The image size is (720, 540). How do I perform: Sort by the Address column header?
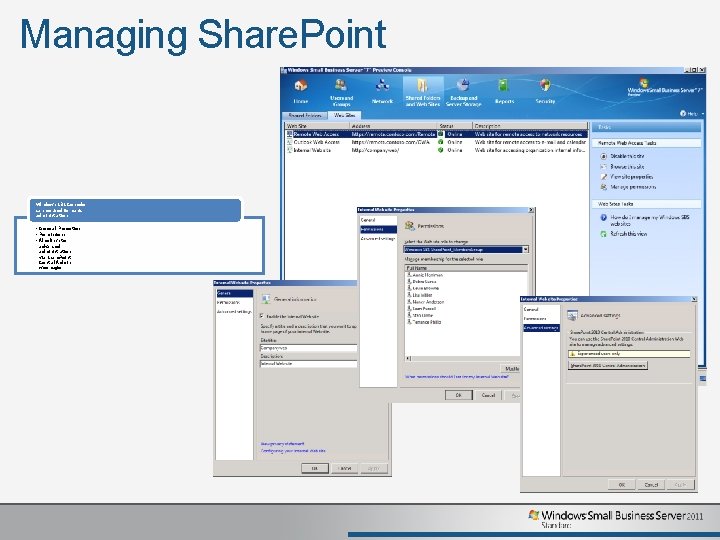point(393,126)
